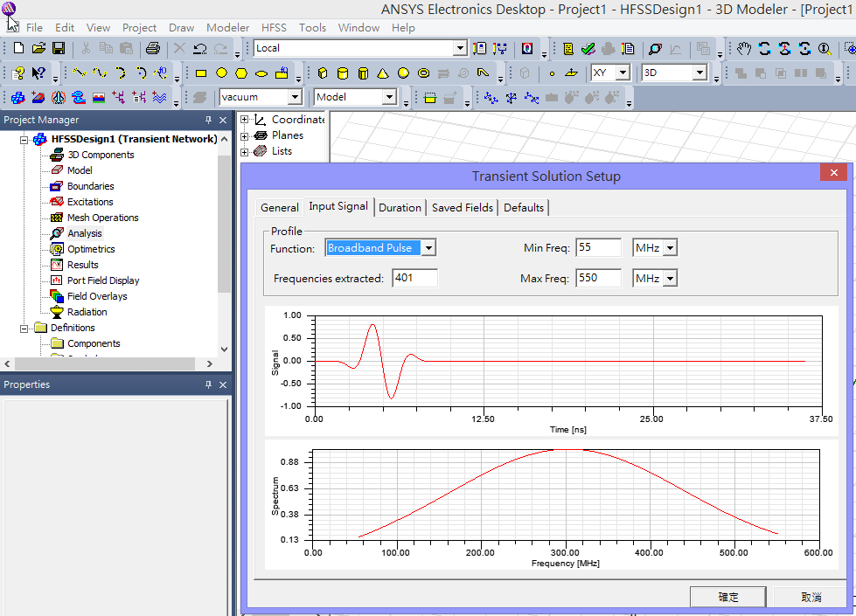Switch to the Saved Fields tab
Screen dimensions: 856x616
point(463,207)
